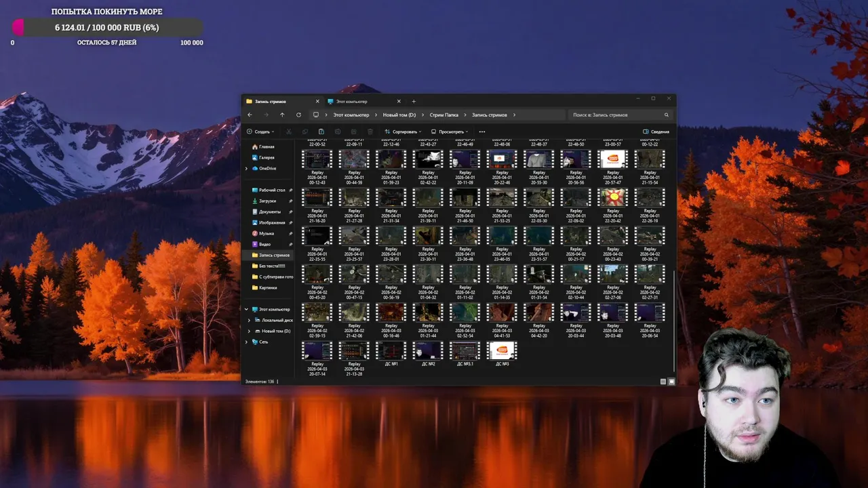Select Replay 2026-04-03 21-13-28 video

[354, 359]
